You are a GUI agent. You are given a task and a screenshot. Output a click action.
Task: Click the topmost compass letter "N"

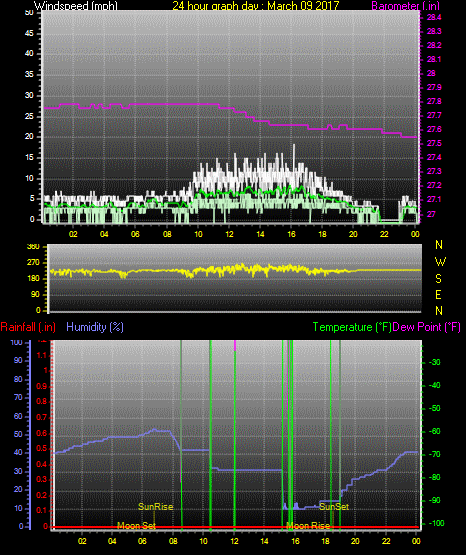439,245
